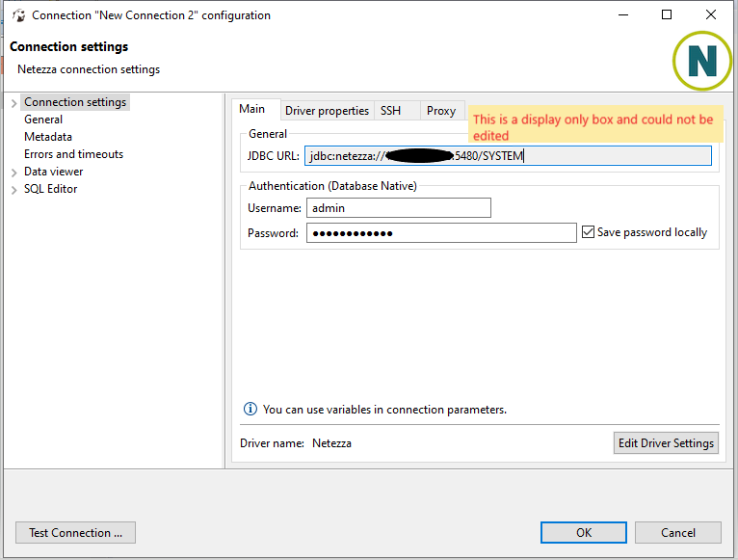Select Data viewer tree item

point(54,172)
